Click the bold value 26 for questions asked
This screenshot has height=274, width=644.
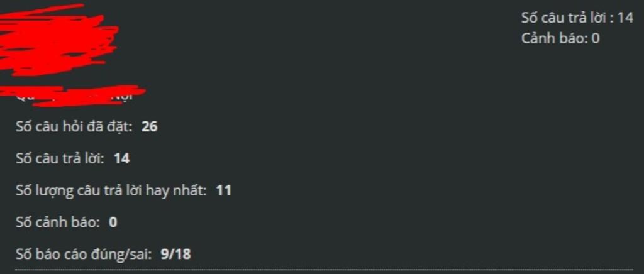[150, 127]
